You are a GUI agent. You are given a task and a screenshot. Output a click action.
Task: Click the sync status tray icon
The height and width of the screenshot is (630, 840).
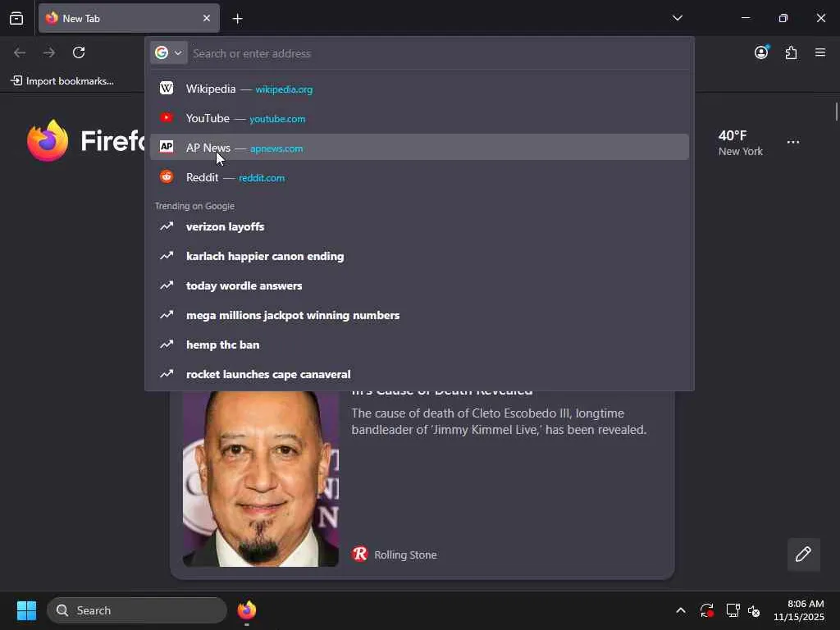[x=706, y=610]
